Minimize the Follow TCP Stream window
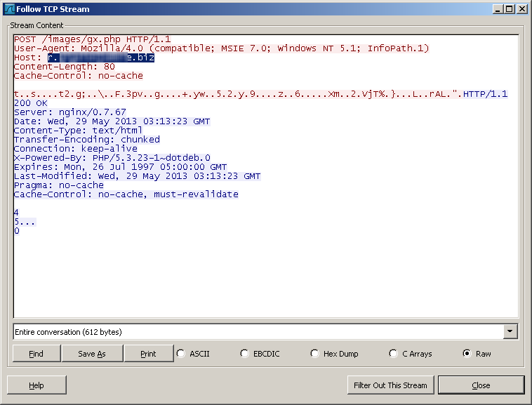Screen dimensions: 532x405 498,9
